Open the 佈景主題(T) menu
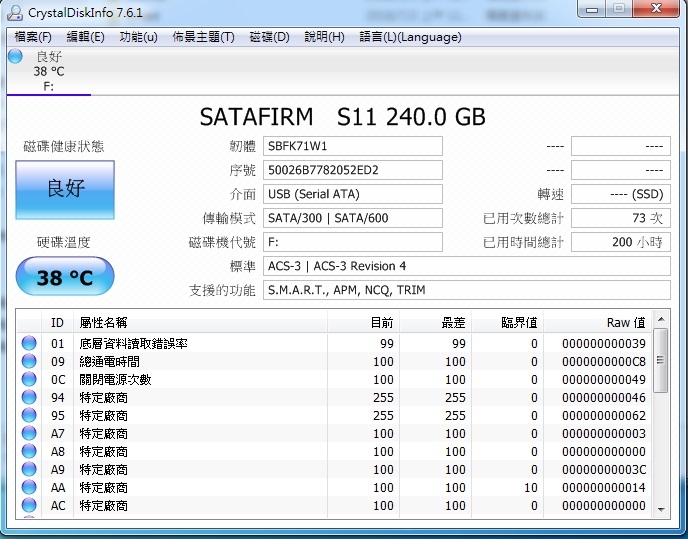 pos(203,37)
